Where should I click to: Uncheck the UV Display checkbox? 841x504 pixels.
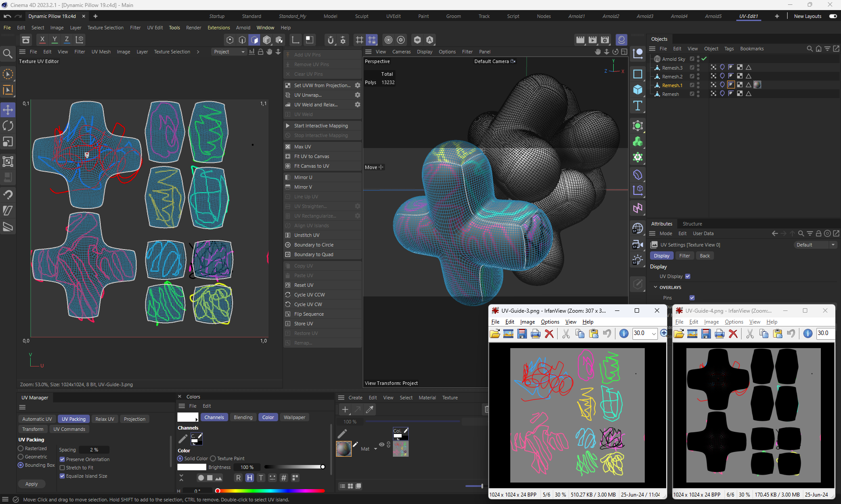(688, 276)
